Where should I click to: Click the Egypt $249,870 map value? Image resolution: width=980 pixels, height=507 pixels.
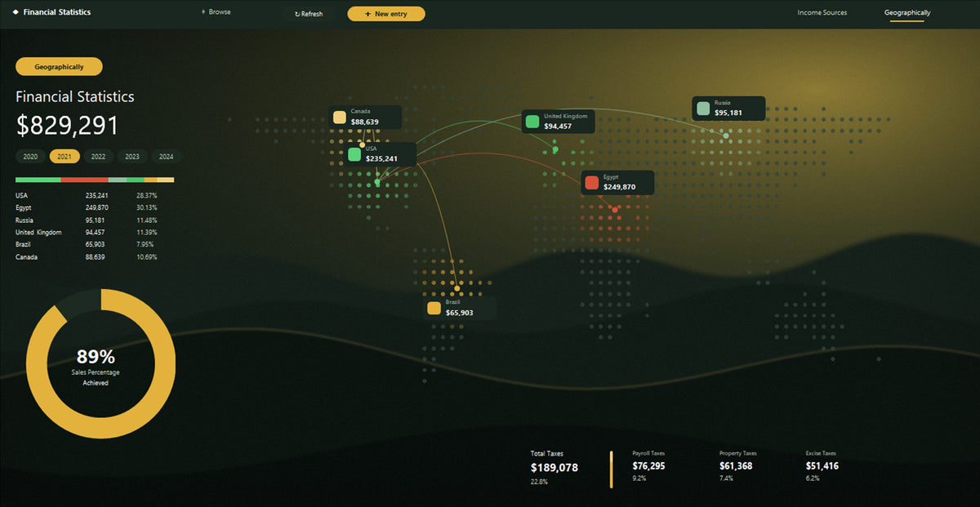pyautogui.click(x=620, y=187)
